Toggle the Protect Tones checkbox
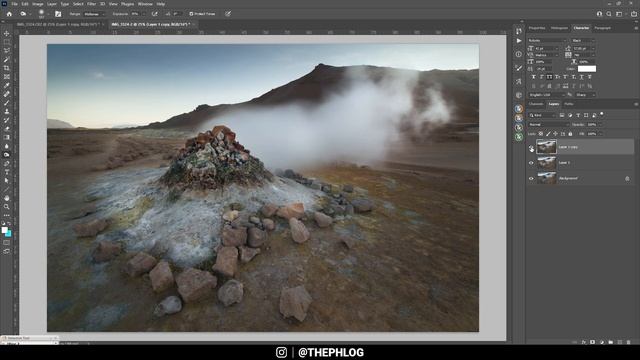Image resolution: width=640 pixels, height=360 pixels. [x=191, y=14]
